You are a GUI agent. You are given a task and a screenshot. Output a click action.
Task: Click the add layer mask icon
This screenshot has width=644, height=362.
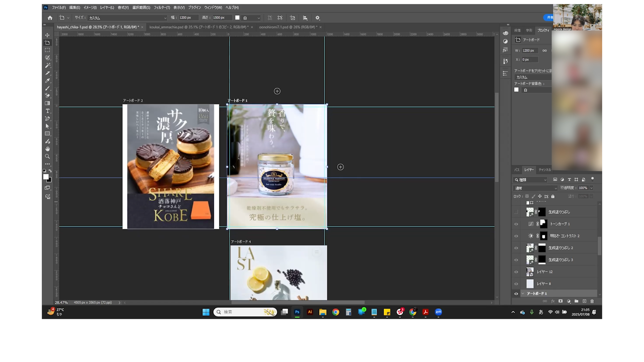coord(560,301)
